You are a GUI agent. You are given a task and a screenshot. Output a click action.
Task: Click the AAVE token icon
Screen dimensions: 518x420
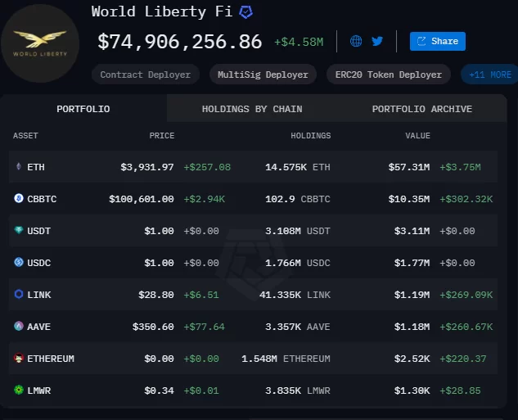coord(19,327)
